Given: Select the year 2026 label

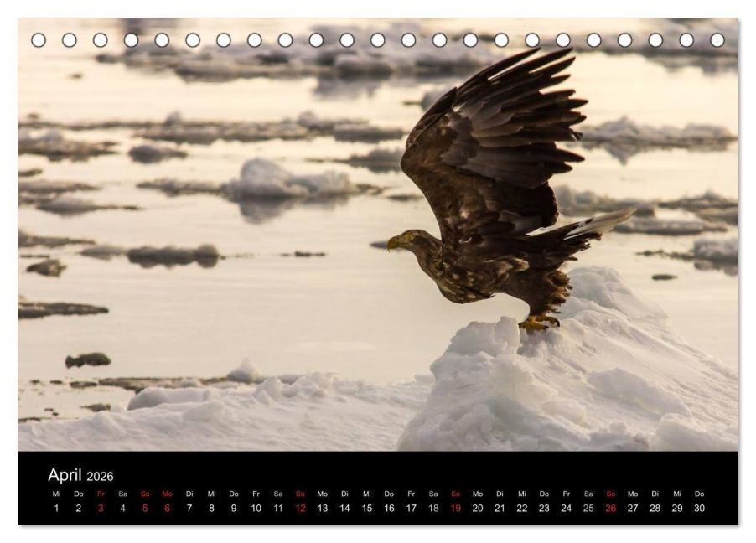Looking at the screenshot, I should click(x=101, y=477).
